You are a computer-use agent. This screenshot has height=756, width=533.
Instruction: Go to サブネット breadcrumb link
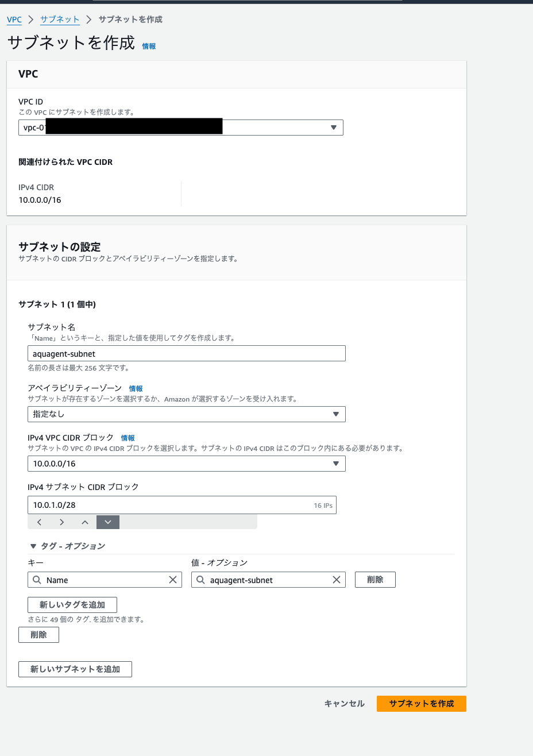coord(60,20)
